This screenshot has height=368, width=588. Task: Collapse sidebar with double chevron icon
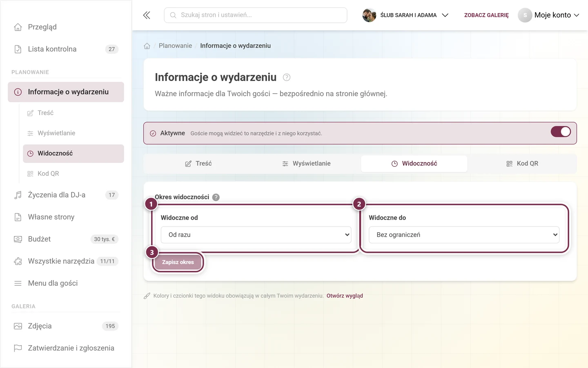(x=147, y=15)
